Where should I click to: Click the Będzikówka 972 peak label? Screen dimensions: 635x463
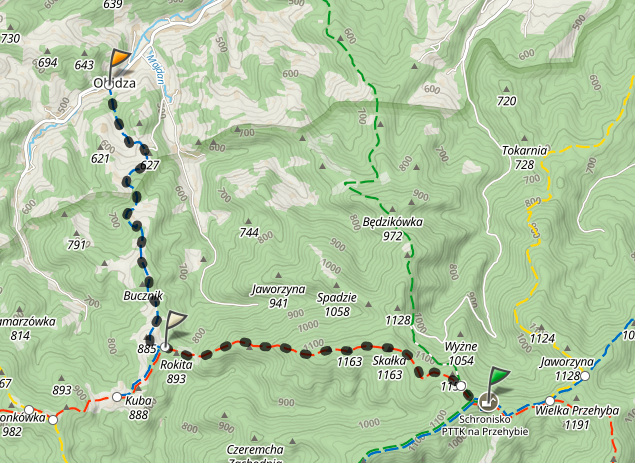click(x=392, y=228)
